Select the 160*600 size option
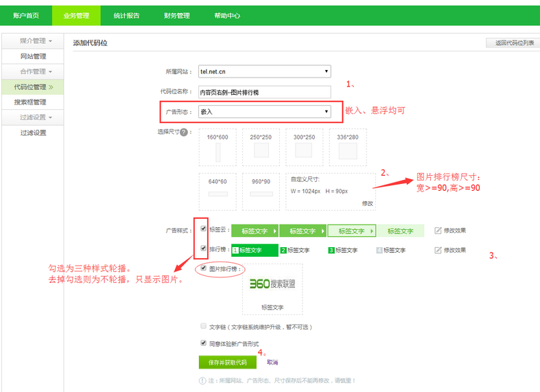The width and height of the screenshot is (540, 392). (x=218, y=148)
